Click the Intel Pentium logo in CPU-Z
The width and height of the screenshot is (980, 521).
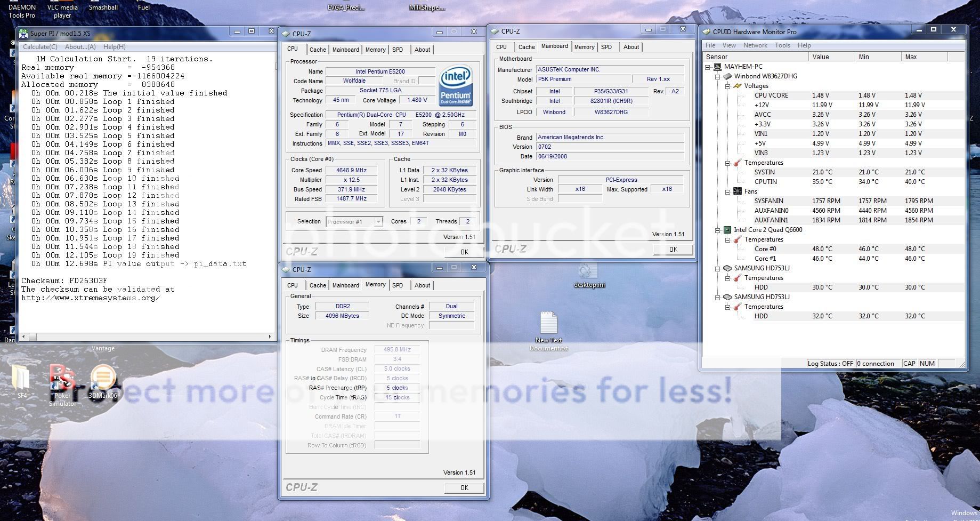(x=455, y=86)
